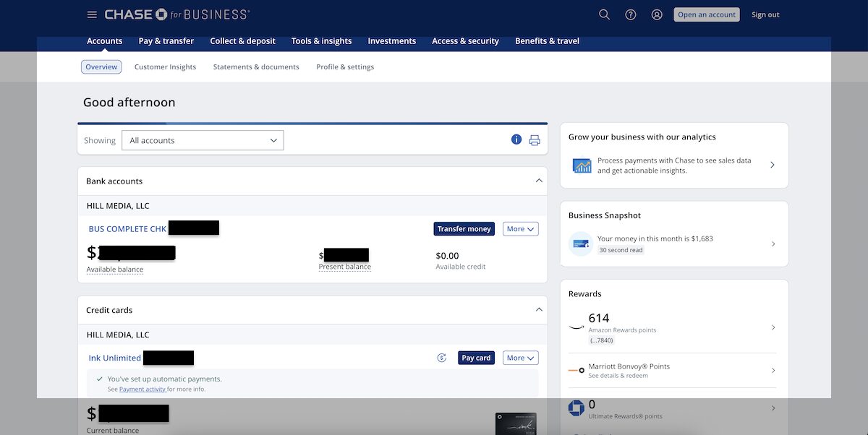Collapse the Credit cards section
This screenshot has height=435, width=868.
(539, 309)
